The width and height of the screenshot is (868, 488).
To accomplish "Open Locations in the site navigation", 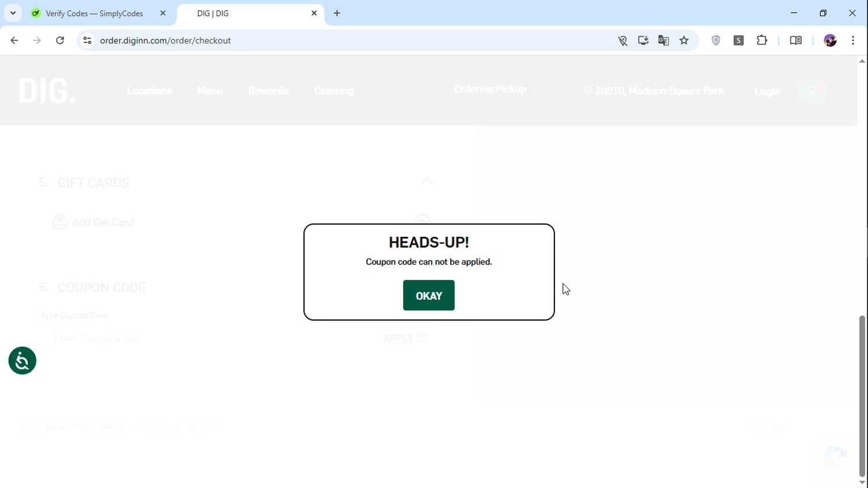I will pyautogui.click(x=149, y=91).
